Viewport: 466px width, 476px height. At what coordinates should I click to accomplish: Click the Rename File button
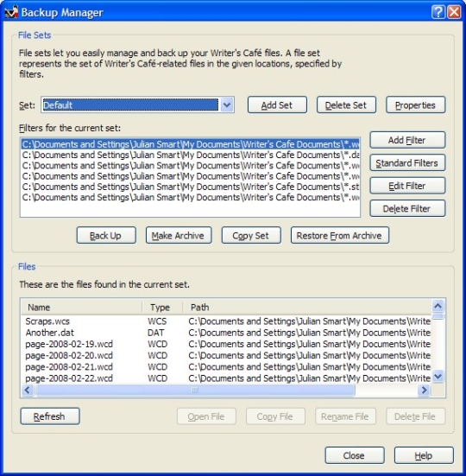pyautogui.click(x=346, y=416)
